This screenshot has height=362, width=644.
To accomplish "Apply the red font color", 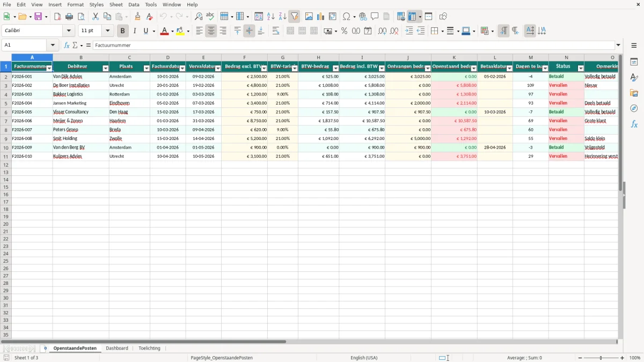I will (x=165, y=31).
